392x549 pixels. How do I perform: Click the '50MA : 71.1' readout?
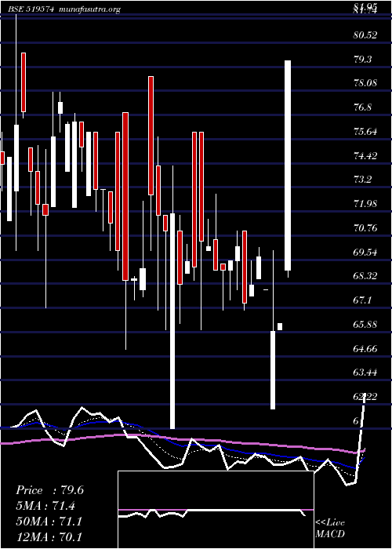click(49, 522)
